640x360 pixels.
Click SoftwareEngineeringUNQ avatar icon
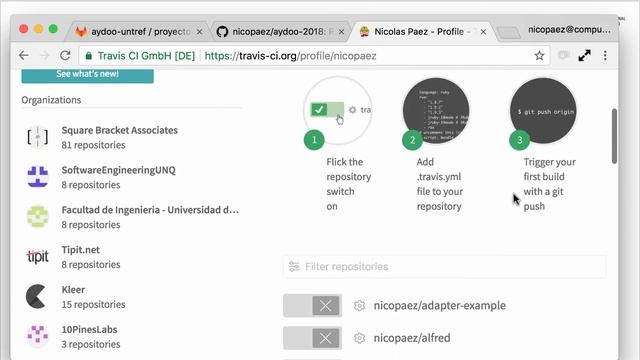[x=38, y=177]
